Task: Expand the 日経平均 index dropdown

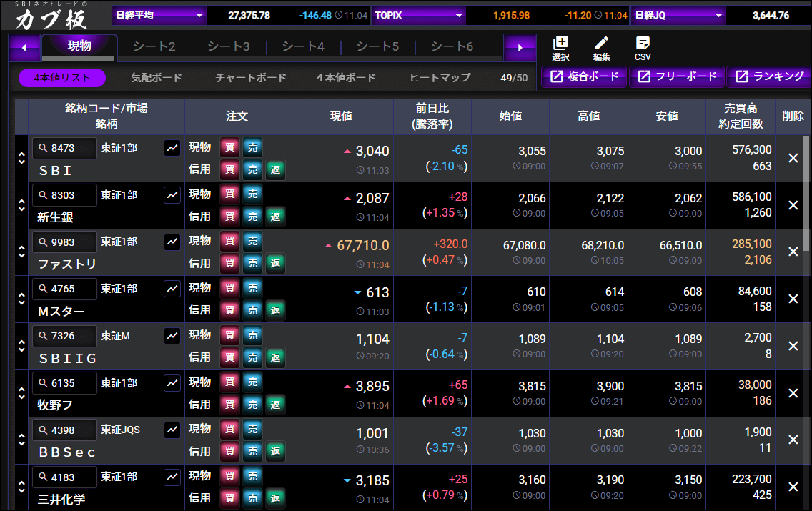Action: 199,15
